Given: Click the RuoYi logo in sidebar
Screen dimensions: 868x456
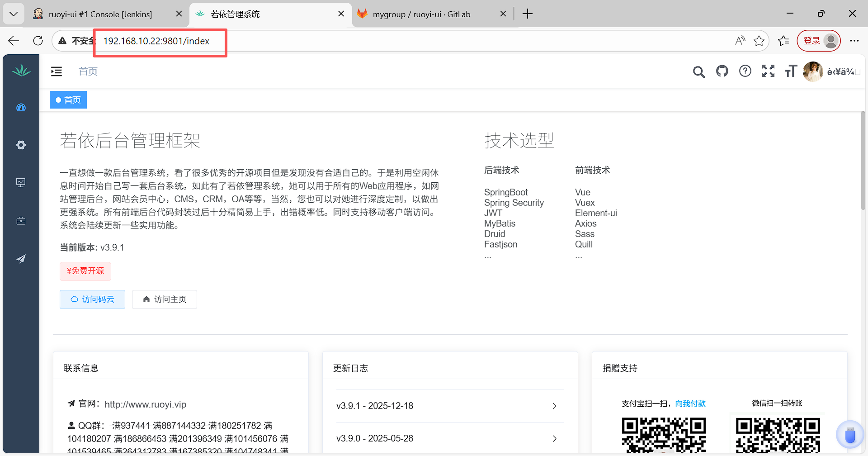Looking at the screenshot, I should click(x=21, y=71).
